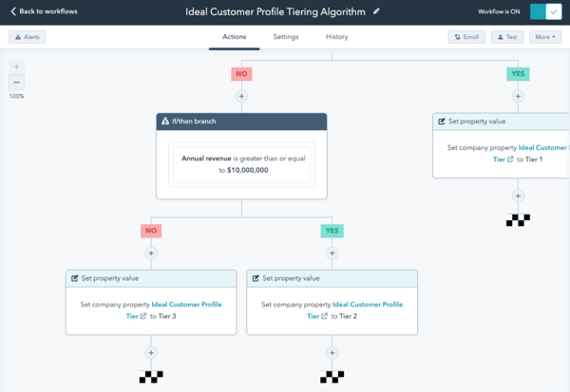The image size is (570, 392).
Task: Zoom in with the plus icon
Action: click(x=17, y=66)
